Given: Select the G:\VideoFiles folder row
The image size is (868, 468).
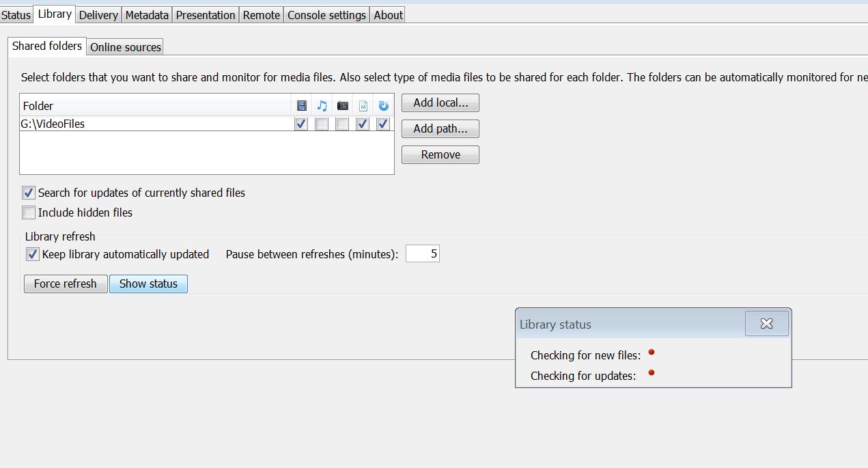Looking at the screenshot, I should click(137, 124).
